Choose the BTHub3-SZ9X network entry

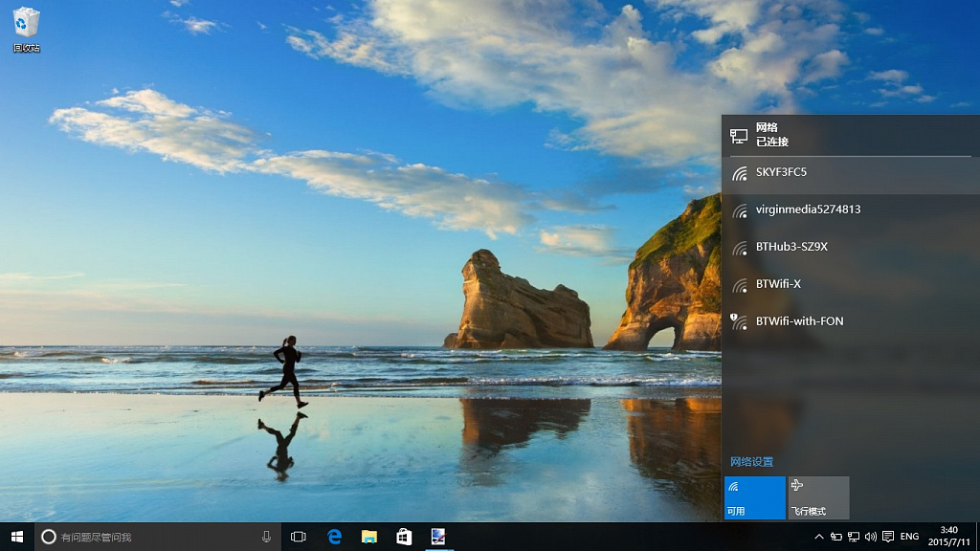[851, 248]
